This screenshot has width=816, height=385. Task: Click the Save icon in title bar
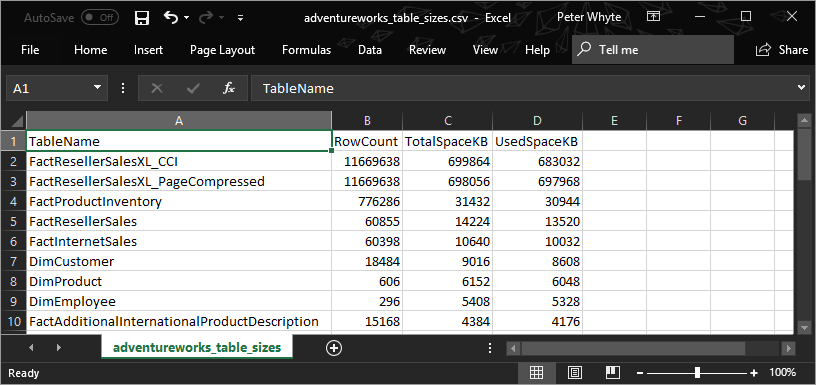(142, 18)
